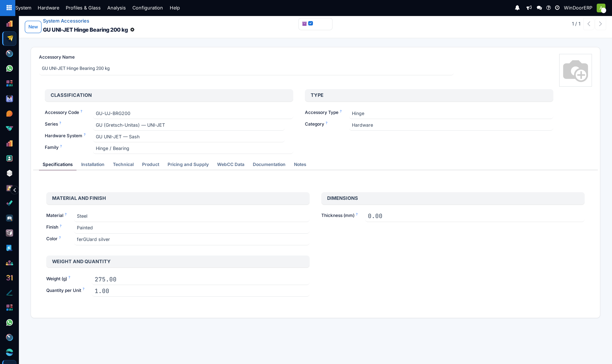The image size is (612, 364).
Task: Open the Analysis menu
Action: [x=116, y=8]
